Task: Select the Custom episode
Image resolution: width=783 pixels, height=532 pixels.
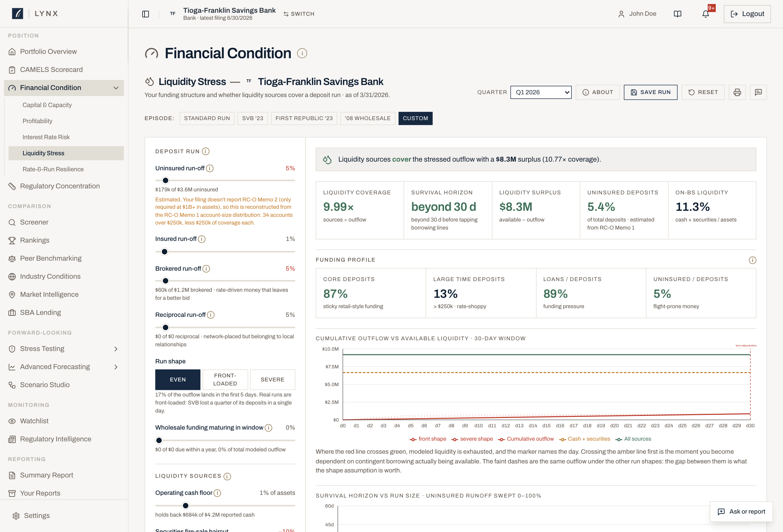Action: pyautogui.click(x=415, y=118)
